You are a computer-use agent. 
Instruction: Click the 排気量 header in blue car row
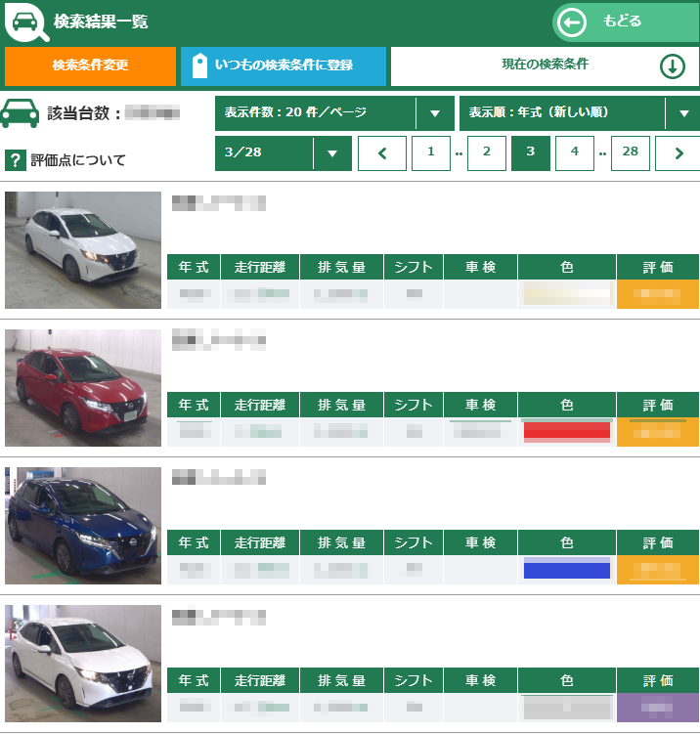(x=341, y=542)
